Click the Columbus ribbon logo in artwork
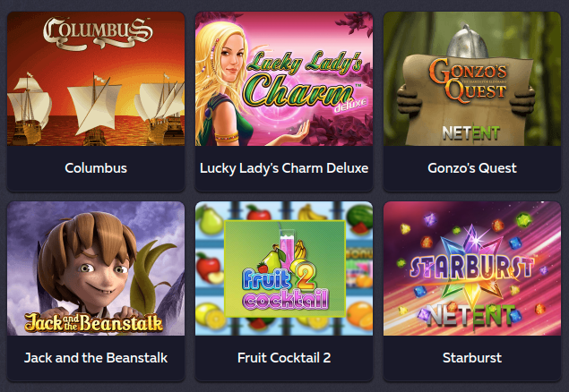The image size is (569, 392). [x=98, y=33]
